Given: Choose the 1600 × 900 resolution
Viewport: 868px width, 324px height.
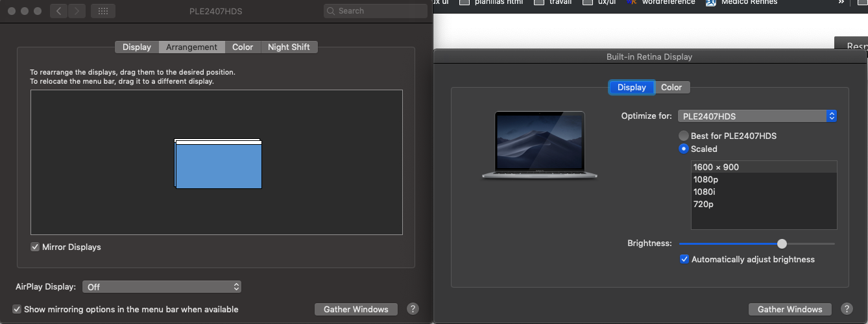Looking at the screenshot, I should tap(764, 167).
